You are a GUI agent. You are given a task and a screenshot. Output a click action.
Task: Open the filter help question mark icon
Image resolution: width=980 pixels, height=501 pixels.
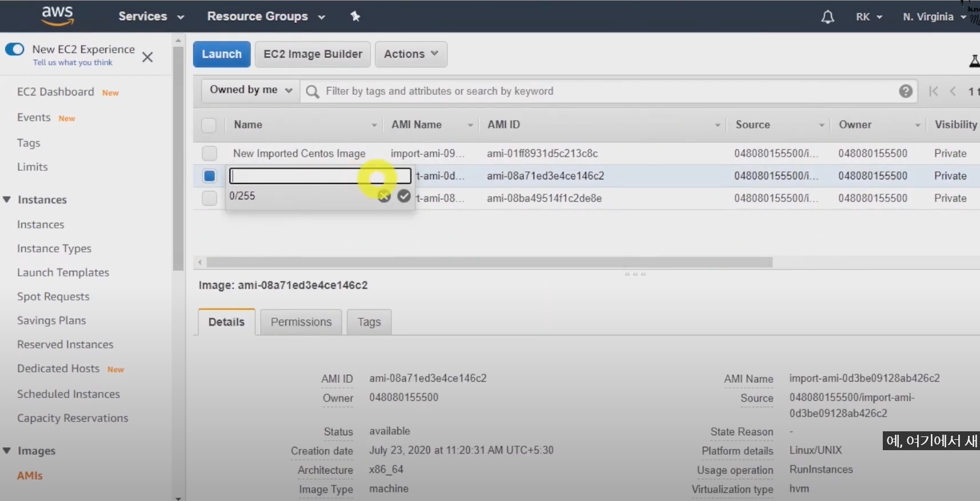click(x=905, y=91)
